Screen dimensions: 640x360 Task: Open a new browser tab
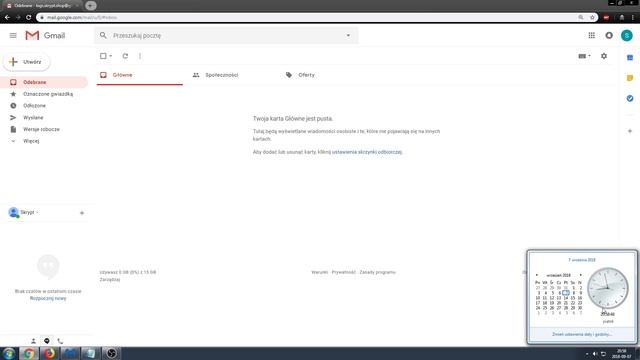pos(91,6)
